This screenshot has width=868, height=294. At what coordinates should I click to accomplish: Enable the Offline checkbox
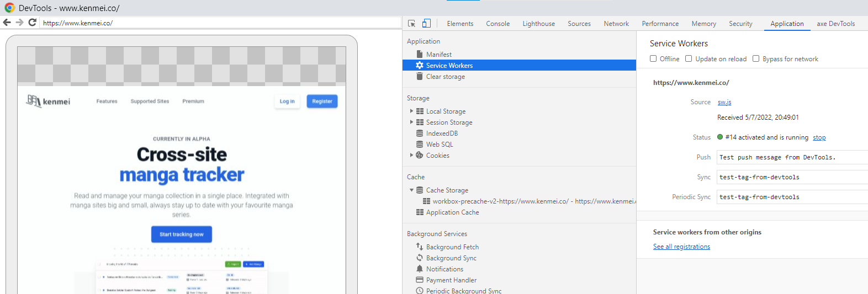[x=653, y=58]
